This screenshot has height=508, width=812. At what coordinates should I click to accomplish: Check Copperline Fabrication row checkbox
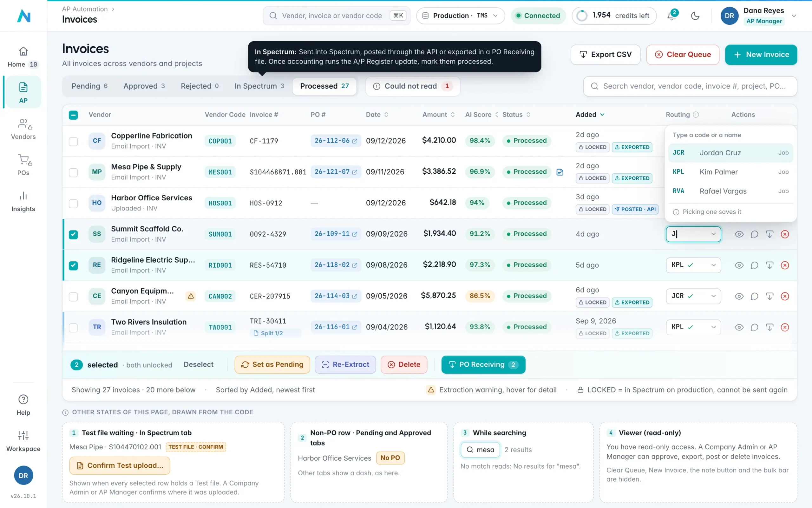click(73, 142)
